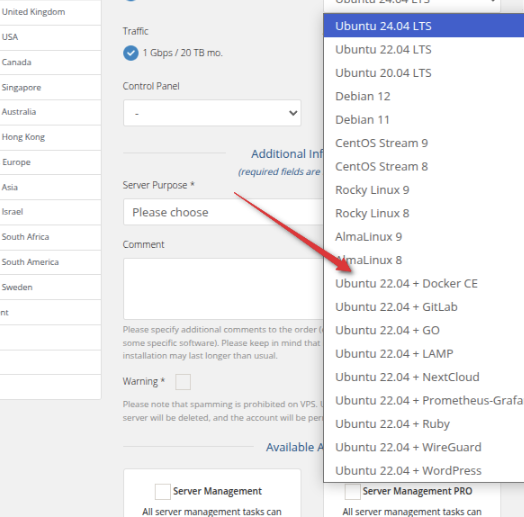Open Asia location in sidebar

click(x=50, y=187)
